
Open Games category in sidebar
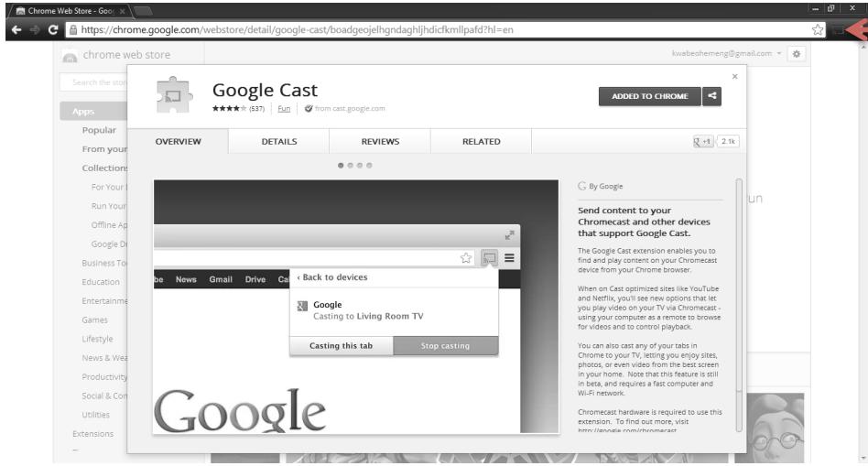(94, 320)
